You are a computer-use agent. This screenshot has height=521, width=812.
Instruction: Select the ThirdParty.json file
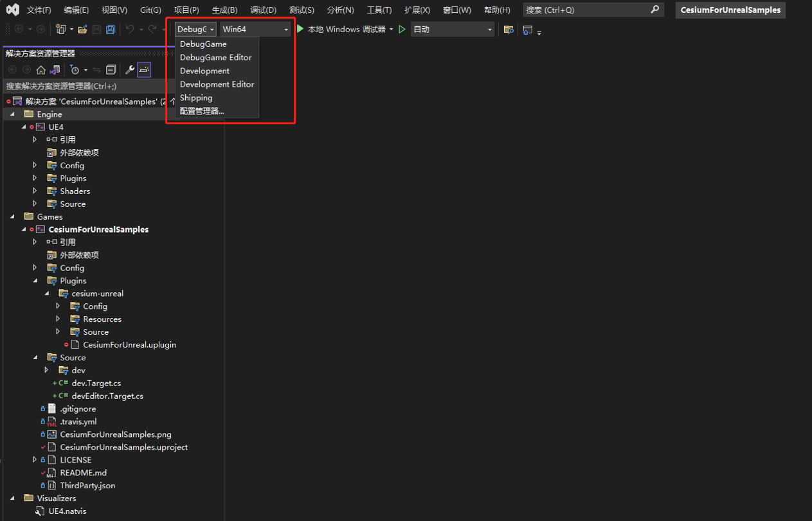click(87, 486)
